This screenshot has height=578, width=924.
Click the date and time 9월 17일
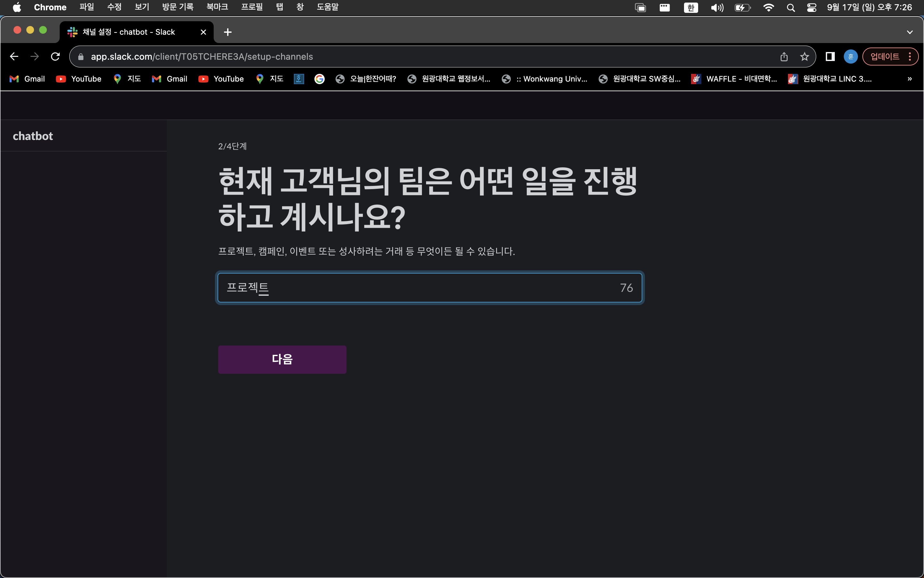869,7
